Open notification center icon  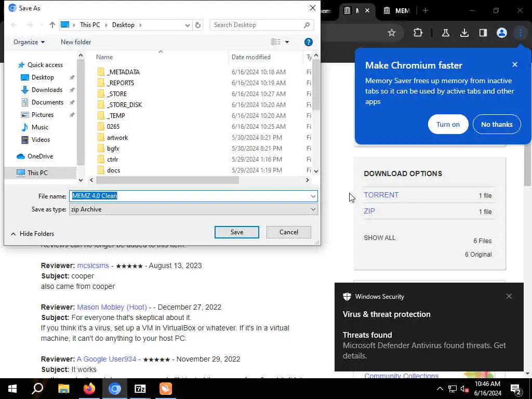pos(516,389)
